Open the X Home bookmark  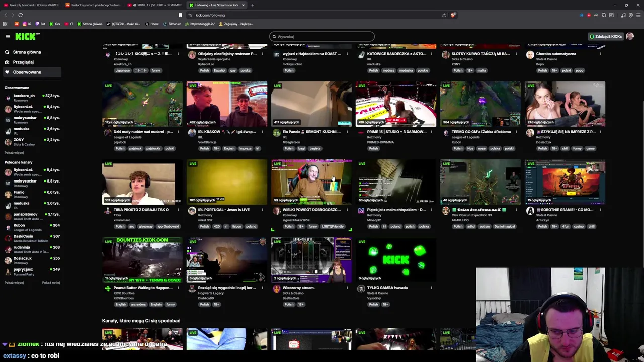(152, 24)
